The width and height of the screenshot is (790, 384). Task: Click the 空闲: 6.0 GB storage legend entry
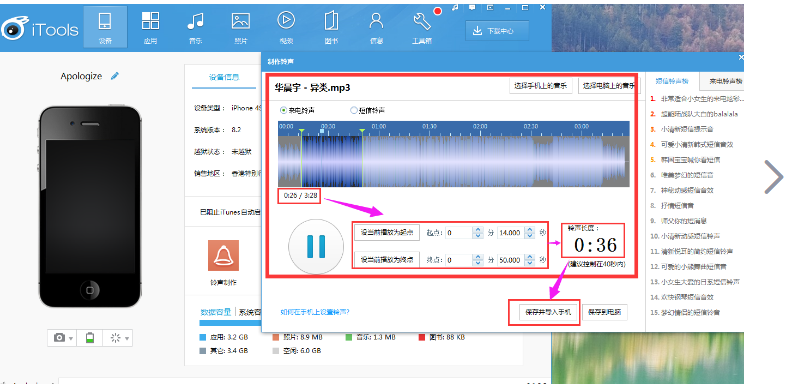click(x=297, y=350)
